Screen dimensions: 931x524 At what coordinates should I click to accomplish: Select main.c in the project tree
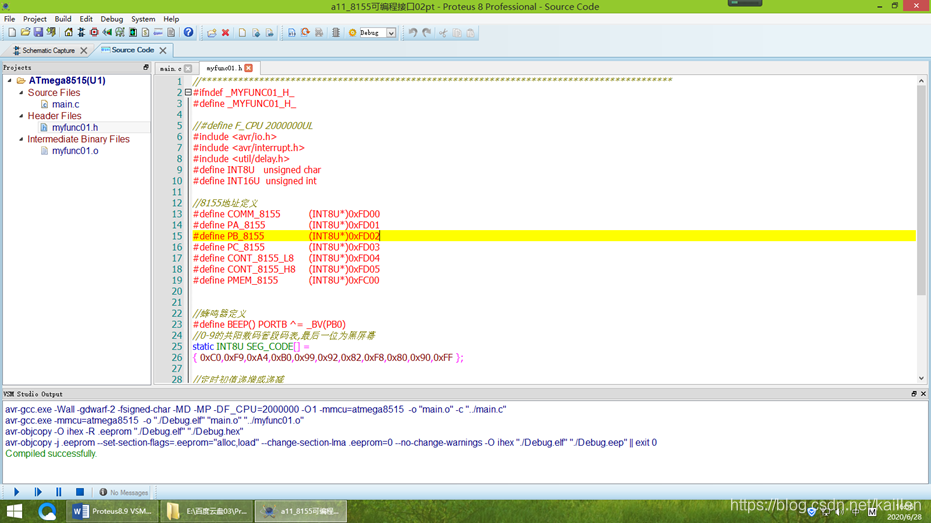pyautogui.click(x=65, y=104)
